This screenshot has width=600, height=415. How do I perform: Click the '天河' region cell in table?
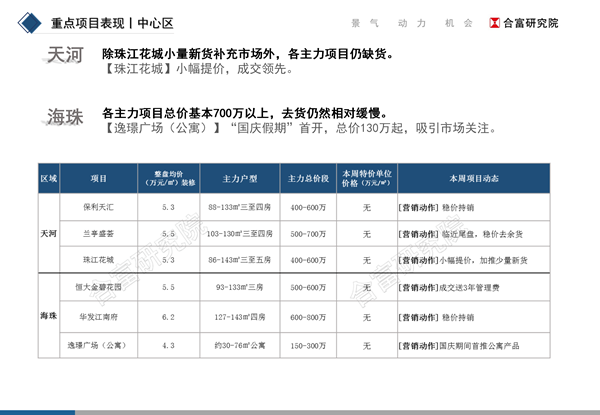49,233
